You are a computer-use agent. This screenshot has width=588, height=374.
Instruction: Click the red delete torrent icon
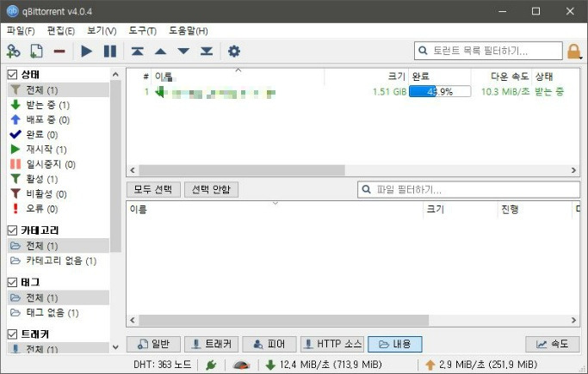coord(59,52)
